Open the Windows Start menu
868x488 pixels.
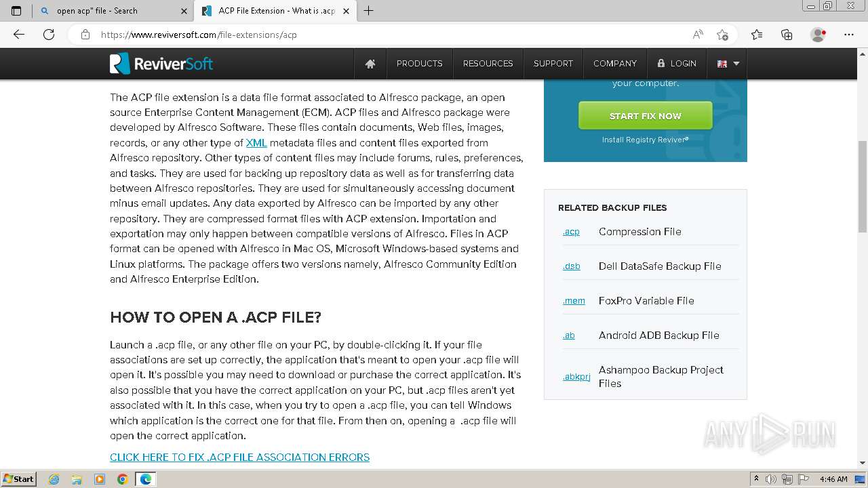tap(19, 479)
